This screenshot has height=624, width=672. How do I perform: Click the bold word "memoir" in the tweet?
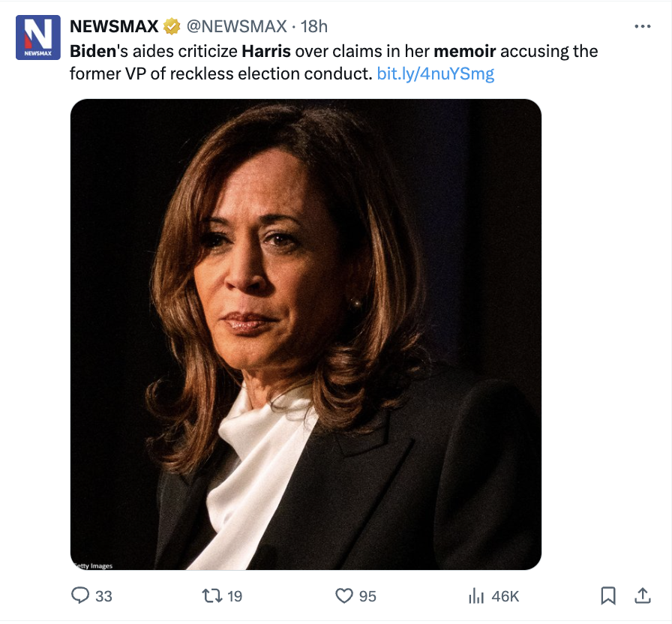465,52
